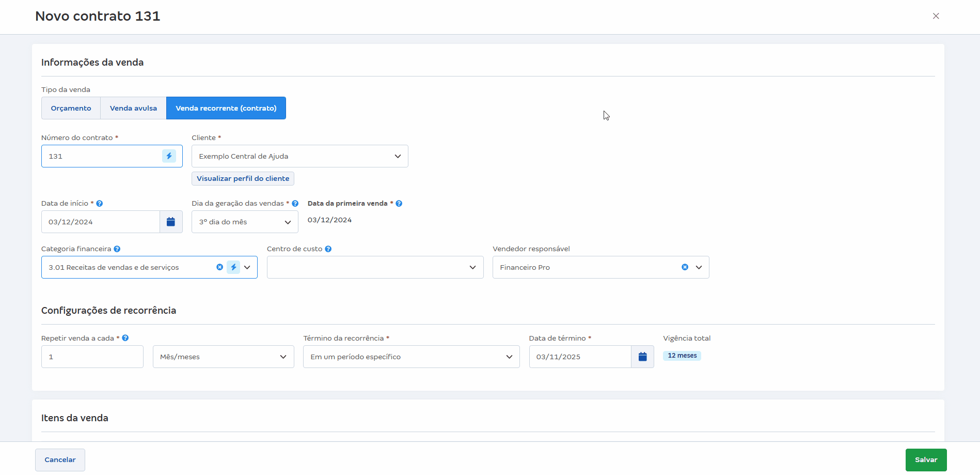Click help icon beside Categoria financeira label

(x=117, y=249)
